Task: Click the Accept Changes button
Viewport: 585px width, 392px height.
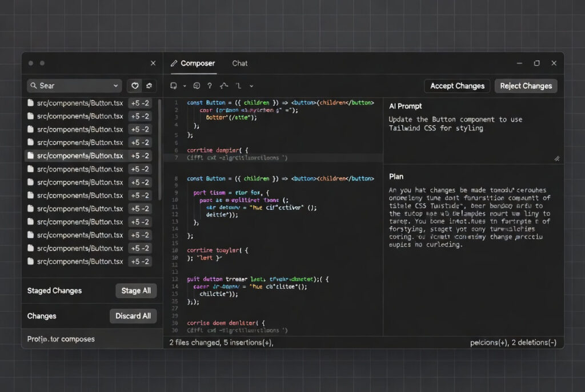Action: (x=458, y=86)
